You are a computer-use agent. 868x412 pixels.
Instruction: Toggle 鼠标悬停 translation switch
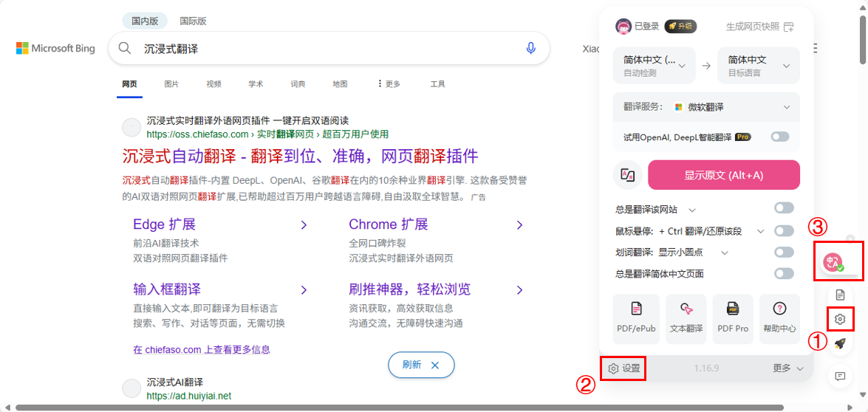pos(784,230)
